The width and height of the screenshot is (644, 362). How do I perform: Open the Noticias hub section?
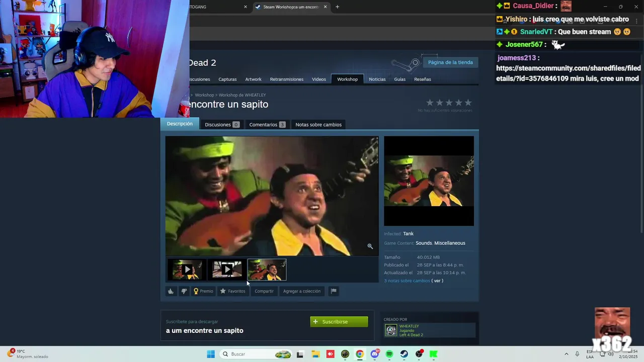tap(377, 79)
